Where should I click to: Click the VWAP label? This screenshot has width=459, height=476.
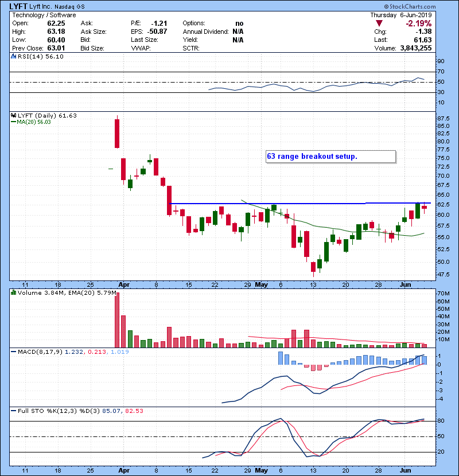tap(141, 48)
